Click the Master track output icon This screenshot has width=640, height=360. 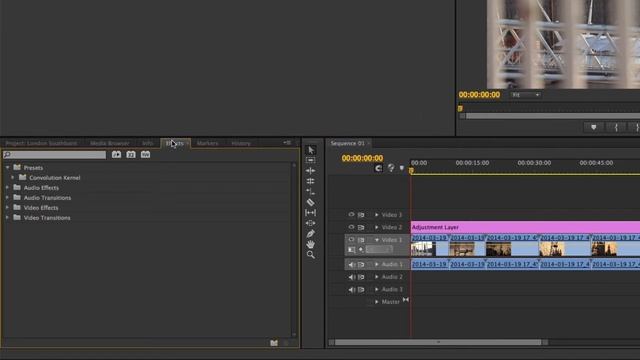coord(406,300)
